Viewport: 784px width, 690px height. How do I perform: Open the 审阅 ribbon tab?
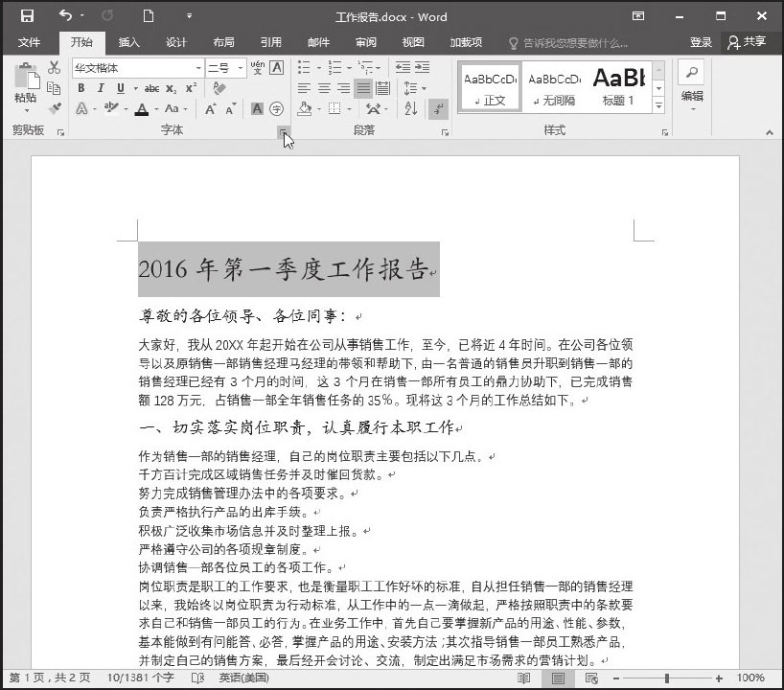(365, 42)
